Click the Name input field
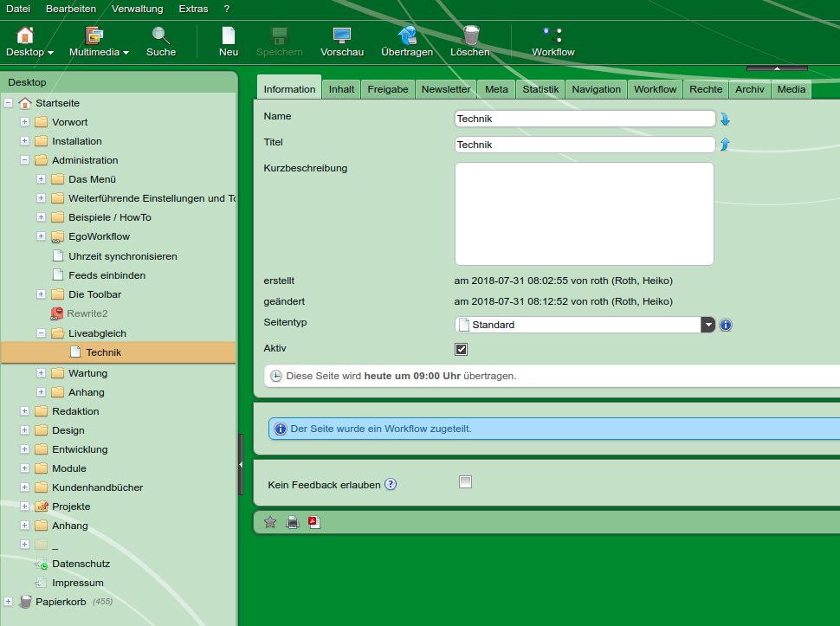The image size is (840, 626). [585, 119]
